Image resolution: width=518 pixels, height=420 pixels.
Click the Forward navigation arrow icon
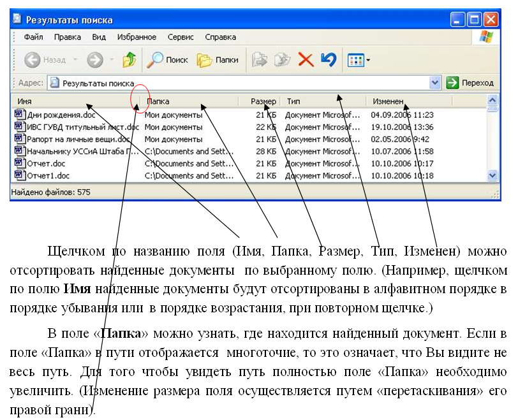click(95, 60)
